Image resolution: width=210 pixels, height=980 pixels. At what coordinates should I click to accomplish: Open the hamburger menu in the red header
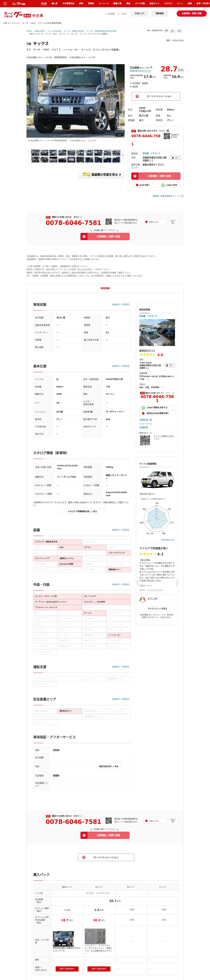click(5, 3)
